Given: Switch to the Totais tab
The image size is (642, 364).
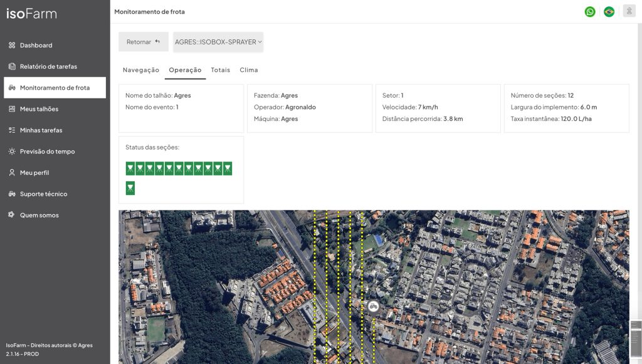Looking at the screenshot, I should pos(220,70).
